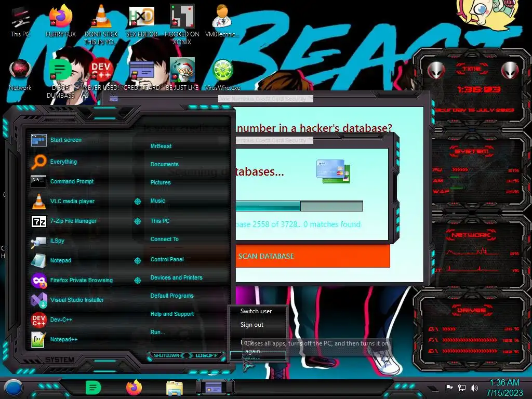
Task: Open the FURRY FUX Firefox desktop shortcut
Action: [60, 21]
